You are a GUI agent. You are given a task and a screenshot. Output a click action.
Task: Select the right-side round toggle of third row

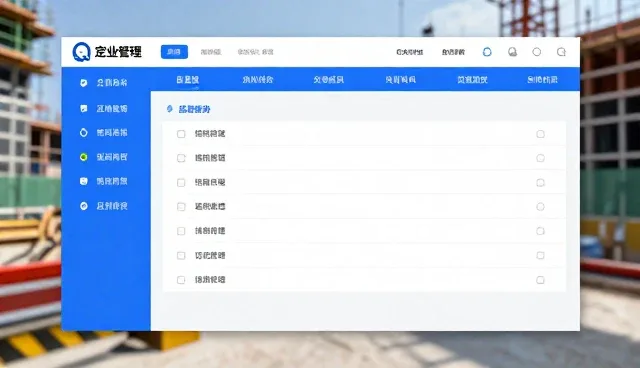540,182
